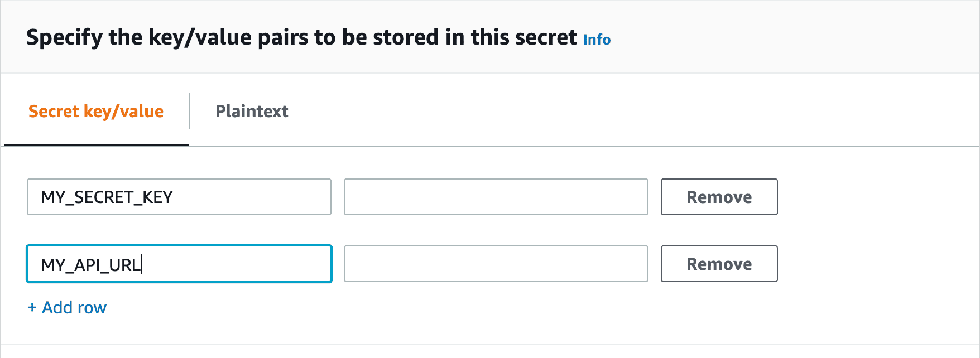Viewport: 980px width, 358px height.
Task: Place cursor in second row's empty value box
Action: [496, 264]
